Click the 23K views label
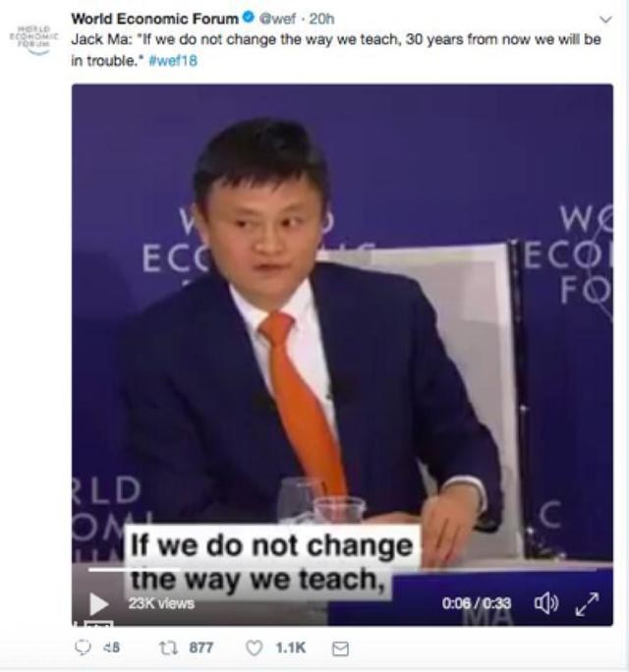This screenshot has height=672, width=629. (x=161, y=603)
